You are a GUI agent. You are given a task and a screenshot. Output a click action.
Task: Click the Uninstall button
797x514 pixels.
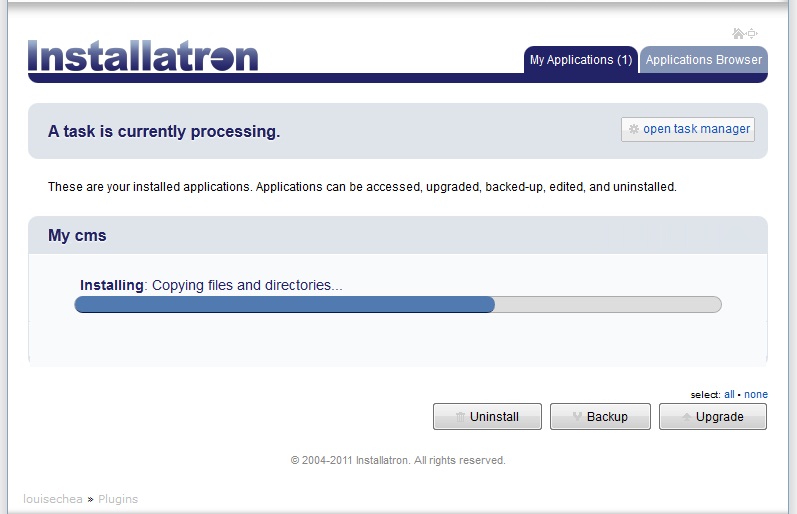(x=487, y=416)
